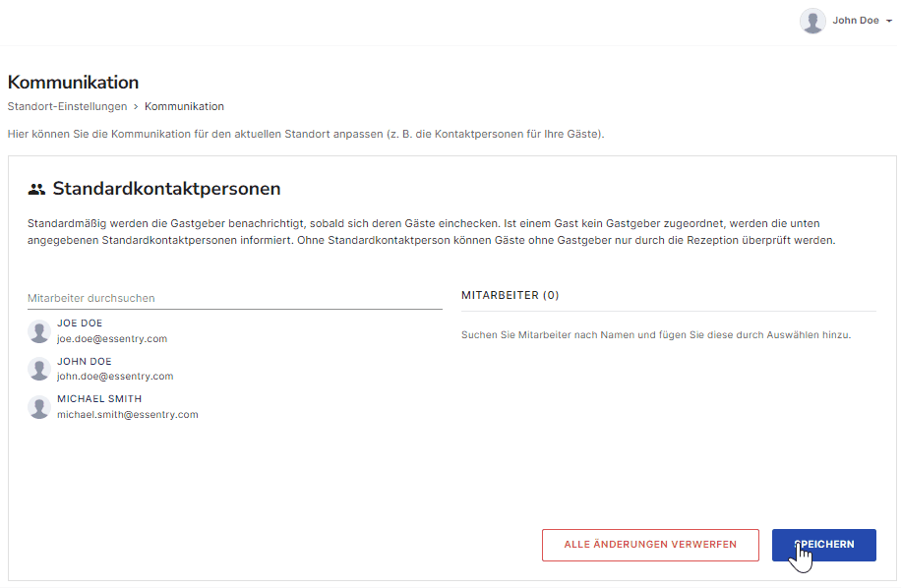This screenshot has height=588, width=901.
Task: Click michael.smith@essentry.com email entry
Action: point(128,414)
